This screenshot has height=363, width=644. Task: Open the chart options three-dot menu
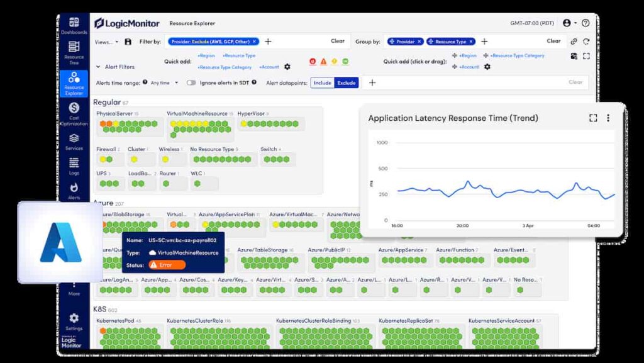point(608,118)
